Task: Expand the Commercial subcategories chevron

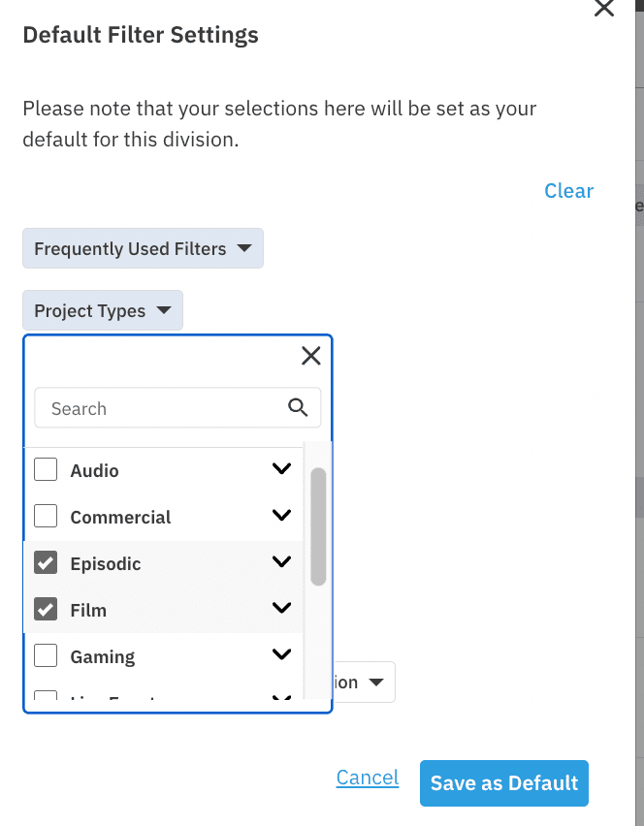Action: [x=282, y=515]
